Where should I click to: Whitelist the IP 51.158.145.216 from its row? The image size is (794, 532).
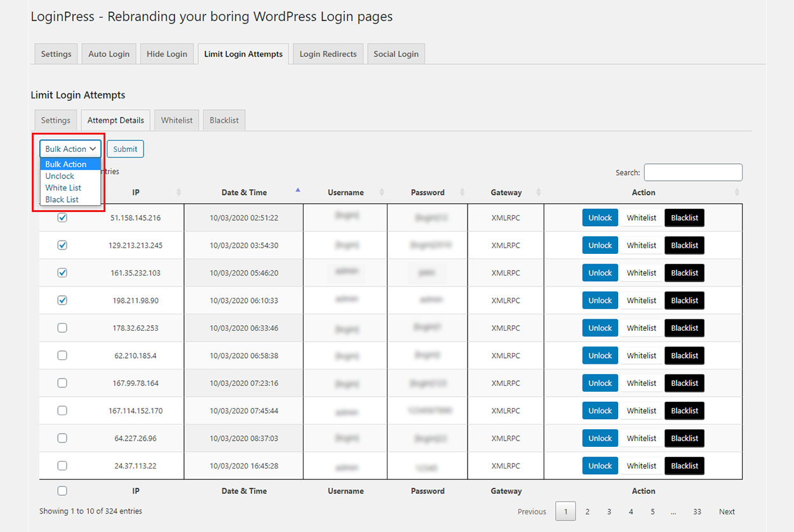(x=642, y=218)
